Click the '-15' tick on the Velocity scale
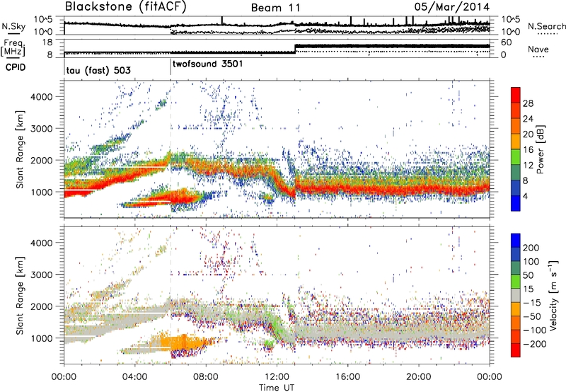This screenshot has width=566, height=392. (x=532, y=303)
